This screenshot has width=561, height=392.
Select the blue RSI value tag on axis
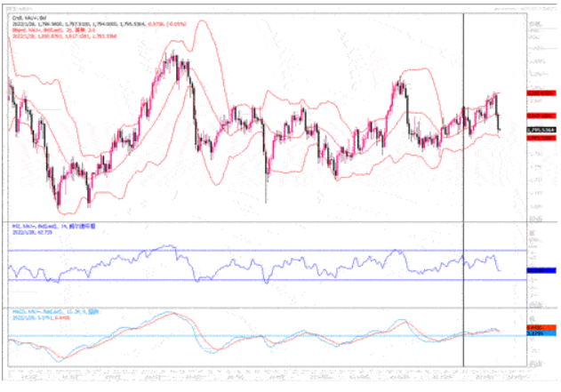point(541,269)
